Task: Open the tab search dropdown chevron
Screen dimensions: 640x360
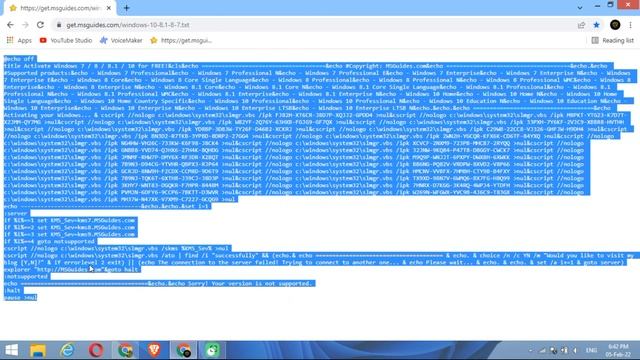Action: coord(580,7)
